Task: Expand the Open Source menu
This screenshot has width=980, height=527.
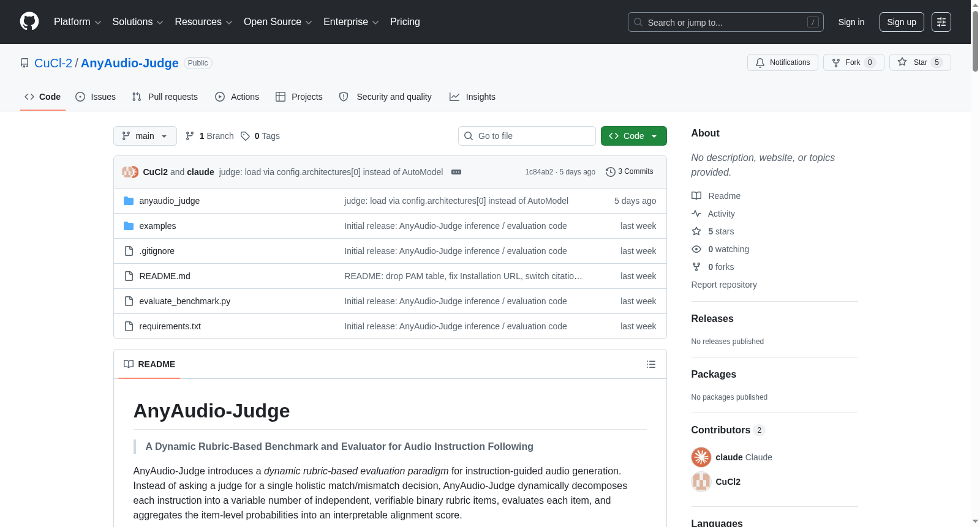Action: coord(278,22)
